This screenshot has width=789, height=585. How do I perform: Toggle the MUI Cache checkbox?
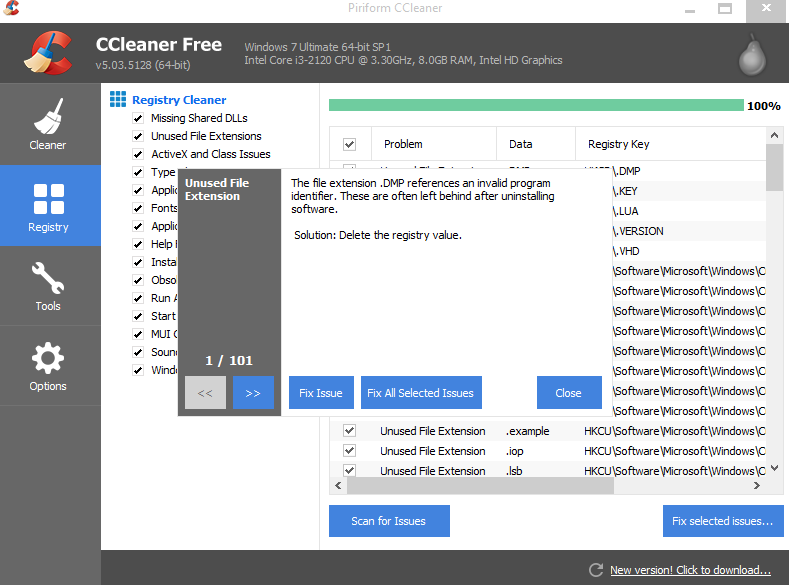coord(138,335)
